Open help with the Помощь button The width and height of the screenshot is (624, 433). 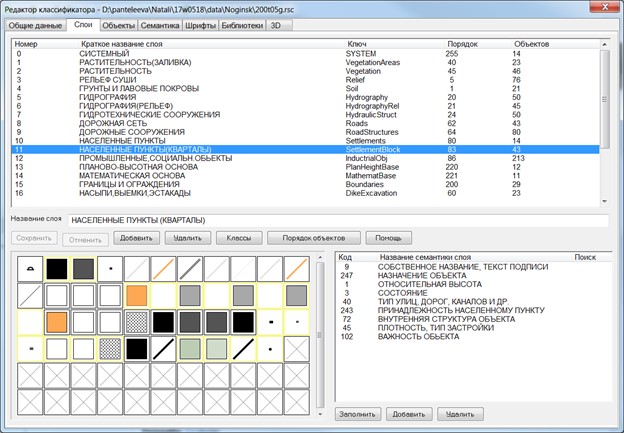click(390, 238)
